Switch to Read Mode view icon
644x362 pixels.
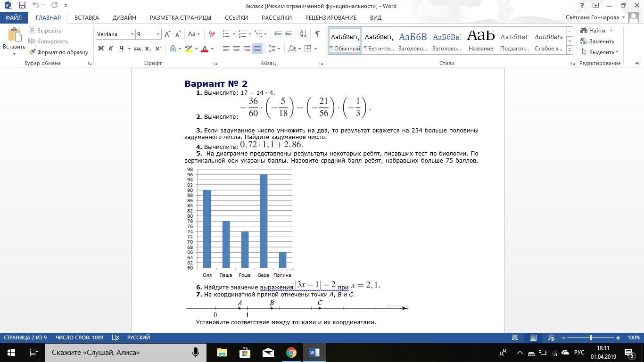point(515,338)
